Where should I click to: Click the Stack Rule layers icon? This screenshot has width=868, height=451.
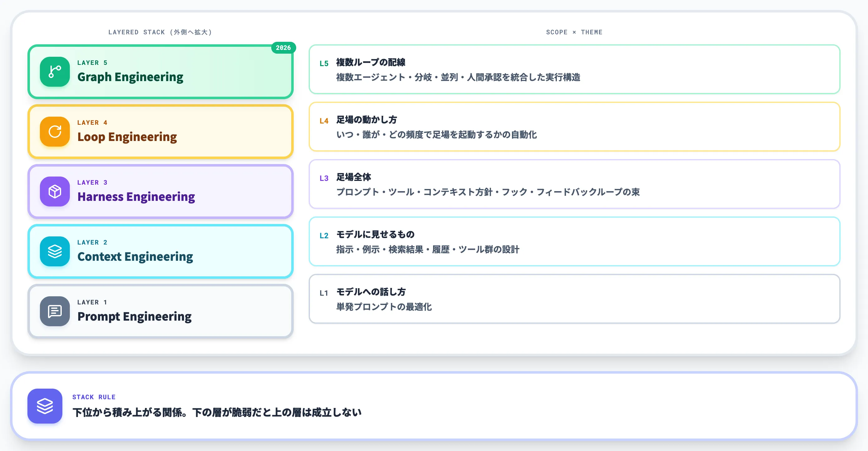(45, 406)
